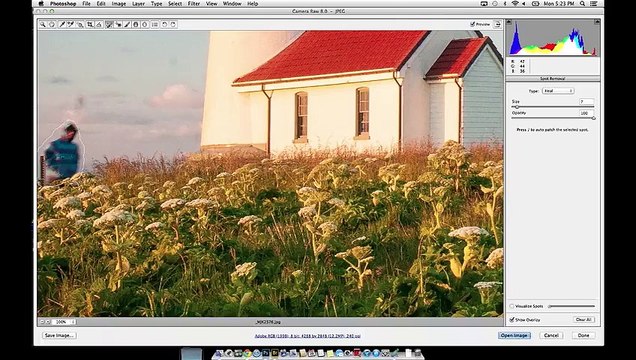Open the Window menu
The height and width of the screenshot is (360, 636).
232,4
